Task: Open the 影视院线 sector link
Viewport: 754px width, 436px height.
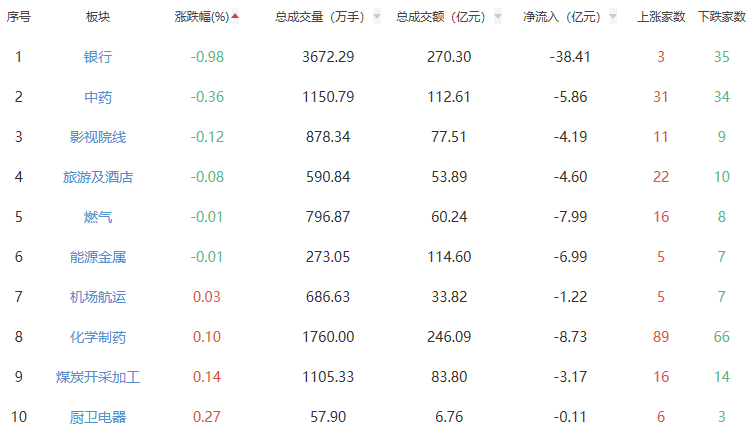Action: [98, 137]
